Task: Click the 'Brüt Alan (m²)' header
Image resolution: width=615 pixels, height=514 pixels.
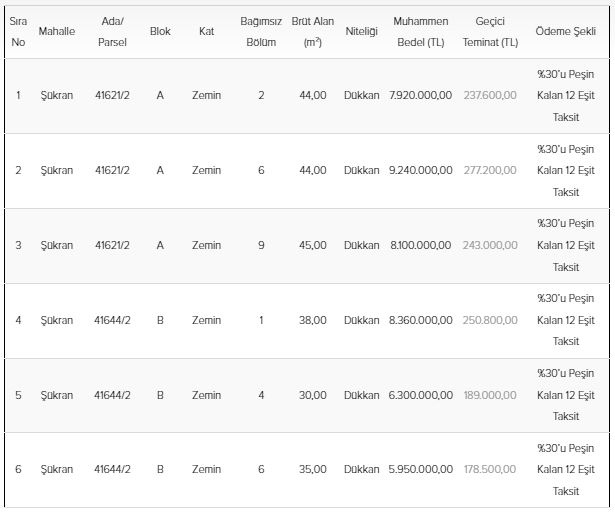Action: pyautogui.click(x=312, y=31)
